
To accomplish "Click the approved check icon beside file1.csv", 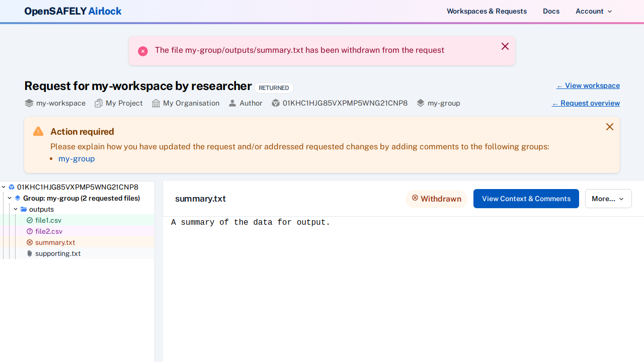I will 30,220.
